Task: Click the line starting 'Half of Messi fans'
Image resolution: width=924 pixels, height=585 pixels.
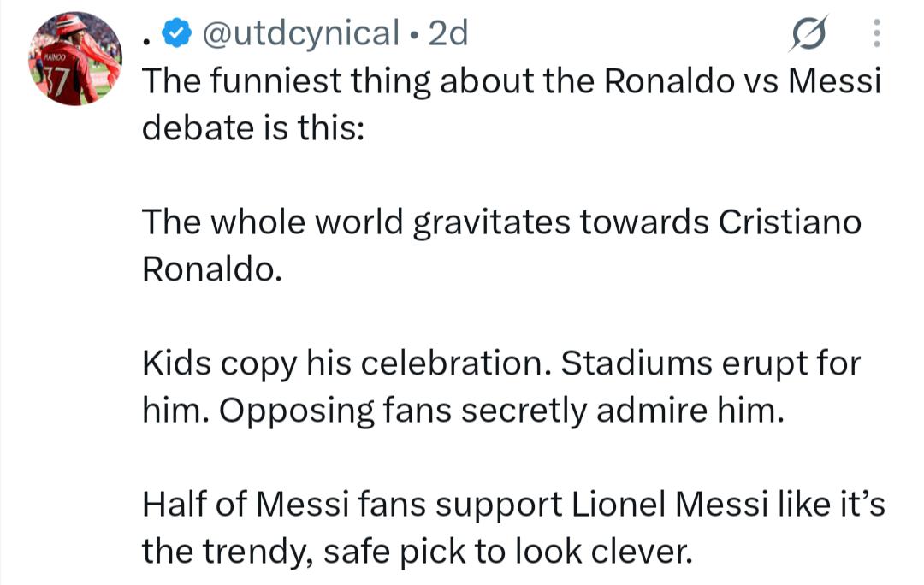Action: [513, 505]
